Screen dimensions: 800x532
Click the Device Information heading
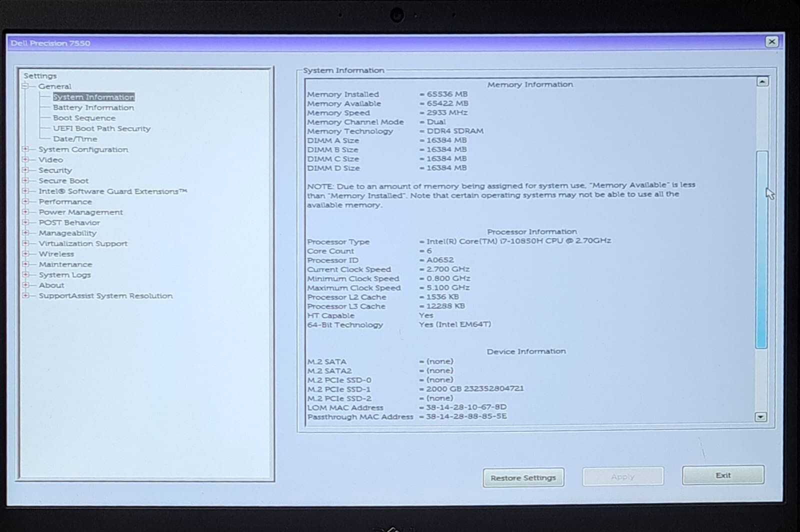[x=526, y=351]
